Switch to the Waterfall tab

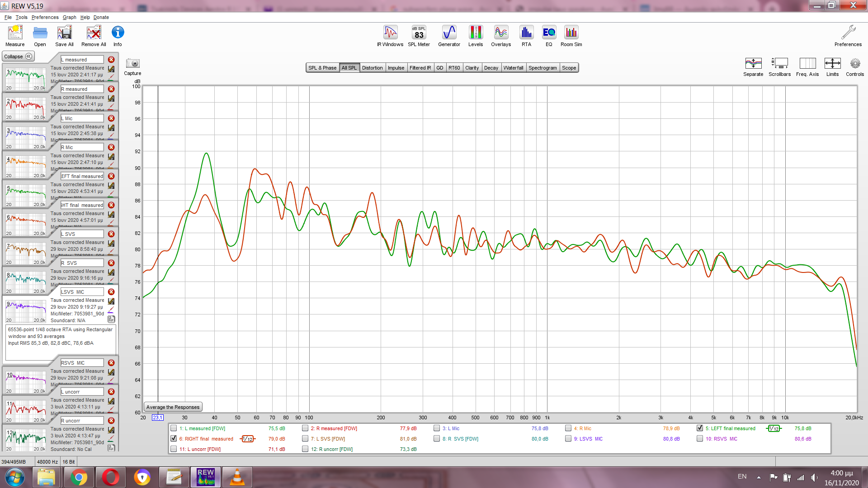point(513,68)
